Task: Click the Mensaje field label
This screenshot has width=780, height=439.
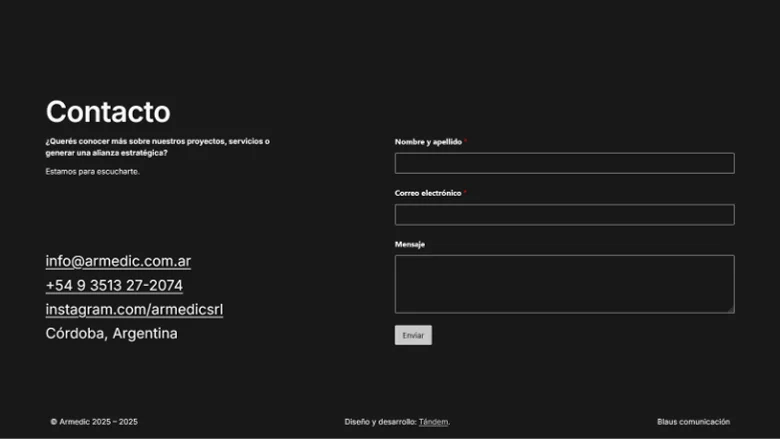Action: point(410,244)
